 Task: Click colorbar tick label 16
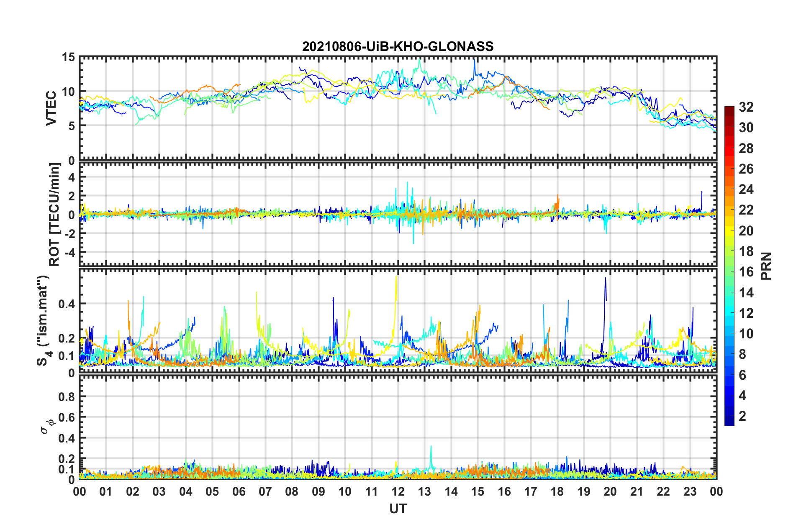coord(746,272)
